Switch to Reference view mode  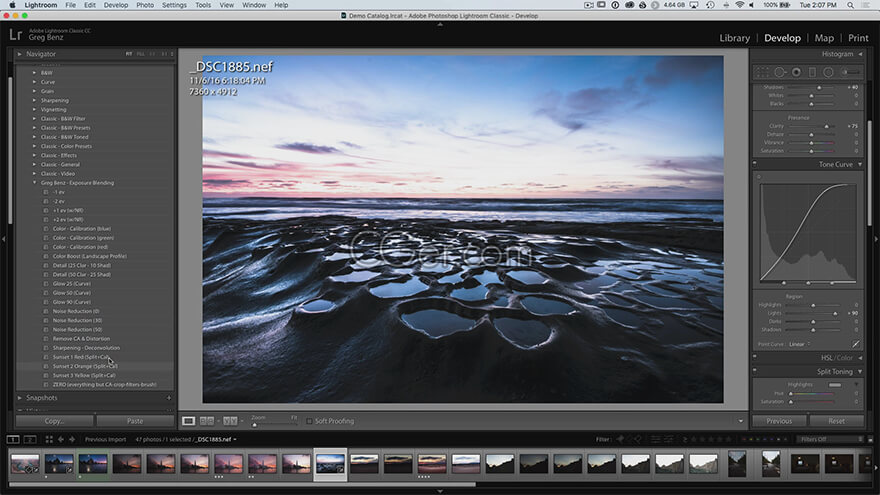(207, 421)
